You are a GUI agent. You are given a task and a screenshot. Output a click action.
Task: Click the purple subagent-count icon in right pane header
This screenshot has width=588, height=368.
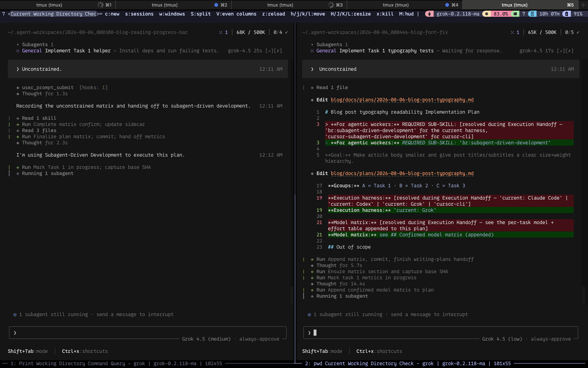[512, 32]
